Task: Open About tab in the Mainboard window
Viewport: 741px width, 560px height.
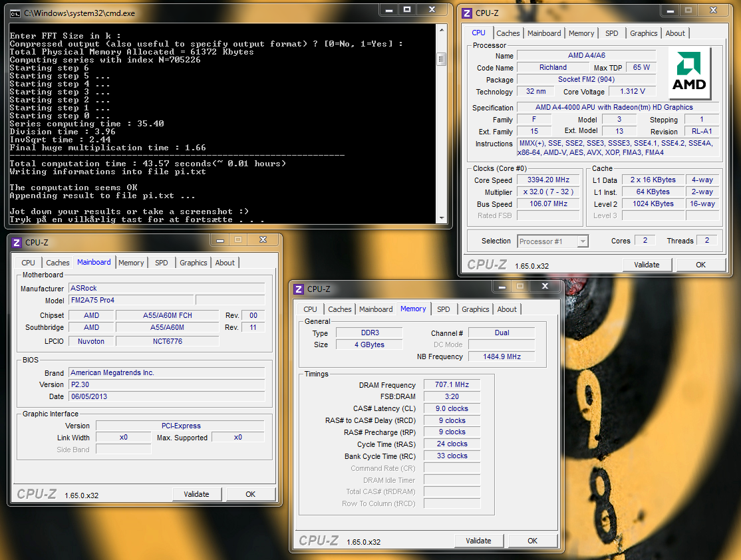Action: click(224, 262)
